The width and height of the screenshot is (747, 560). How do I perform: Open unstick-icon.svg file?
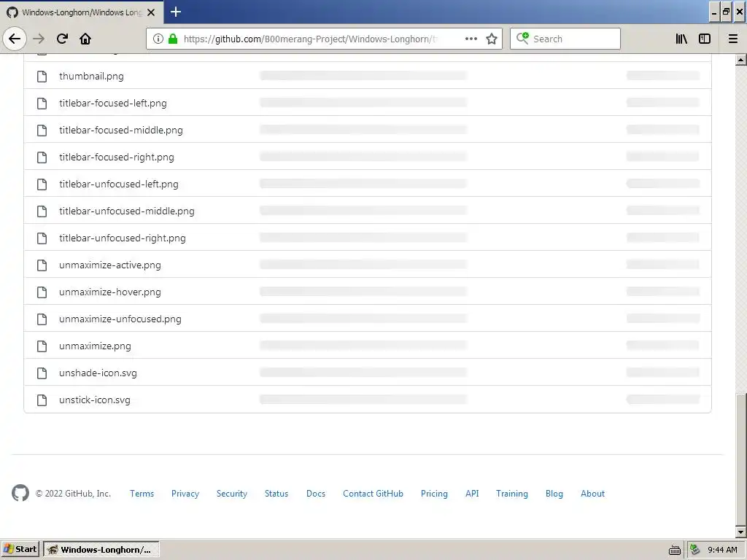(x=95, y=400)
